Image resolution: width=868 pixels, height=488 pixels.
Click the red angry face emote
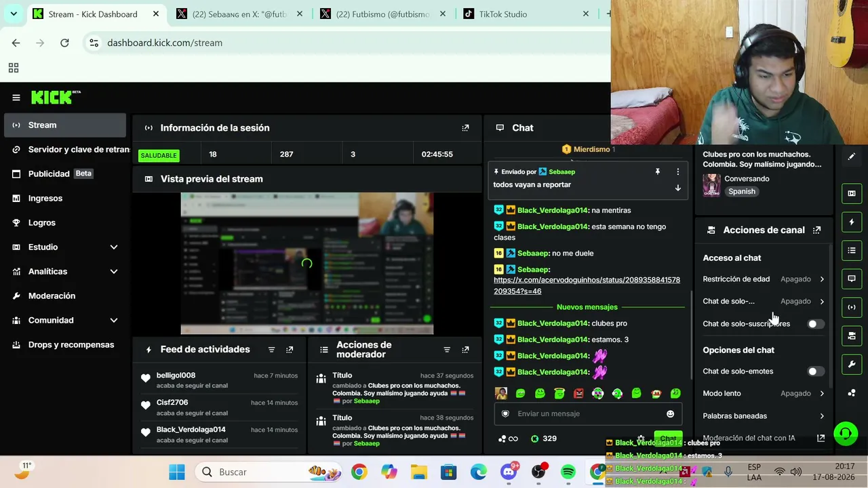578,393
